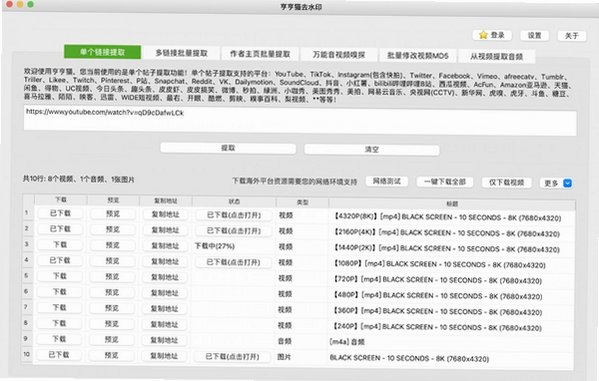599x381 pixels.
Task: Preview the 4320P(8K) video row
Action: coord(113,214)
